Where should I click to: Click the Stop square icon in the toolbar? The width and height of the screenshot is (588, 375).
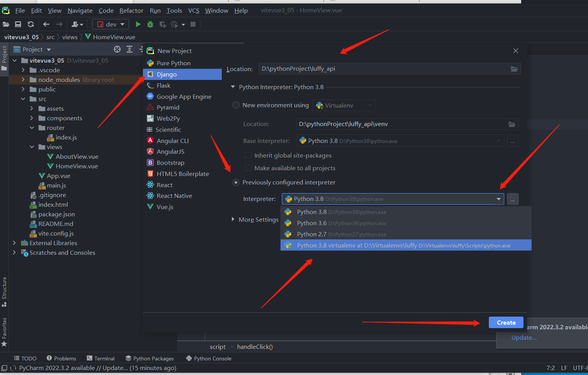[193, 24]
